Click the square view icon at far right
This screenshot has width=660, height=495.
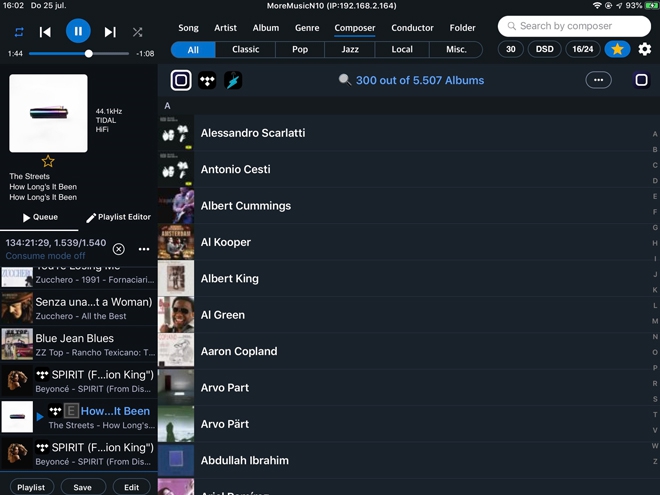pos(641,80)
